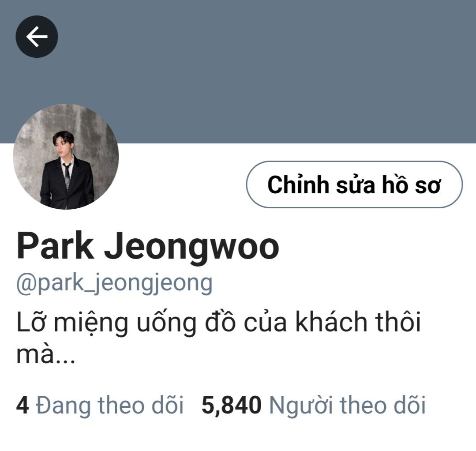Tap the back arrow icon
476x451 pixels.
point(37,37)
